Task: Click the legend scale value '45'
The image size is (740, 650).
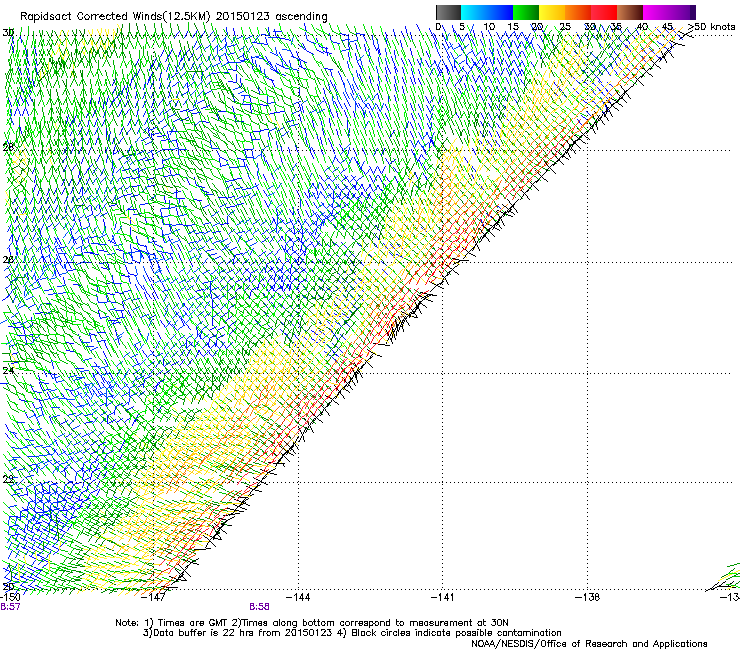Action: click(x=667, y=27)
